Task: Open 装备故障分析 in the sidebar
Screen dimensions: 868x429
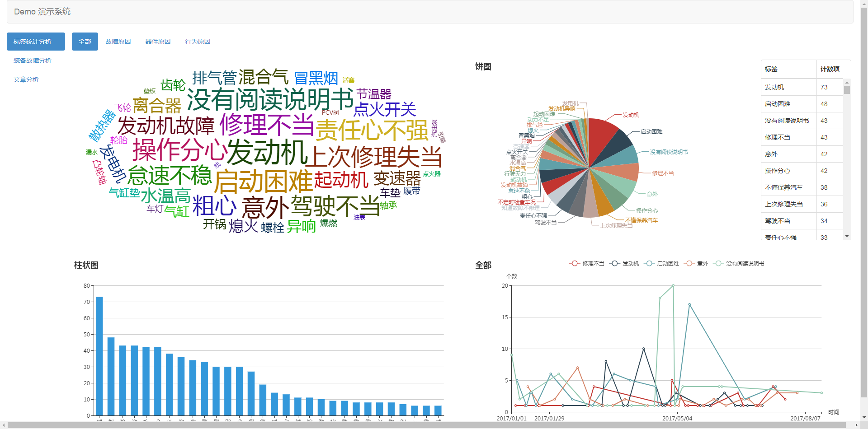Action: pyautogui.click(x=33, y=61)
